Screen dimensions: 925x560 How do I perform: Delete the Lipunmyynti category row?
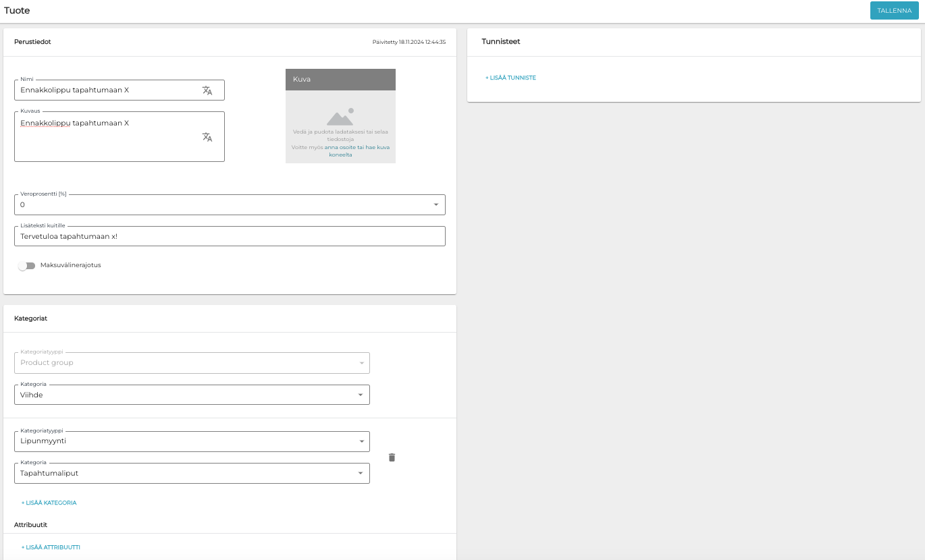(392, 457)
